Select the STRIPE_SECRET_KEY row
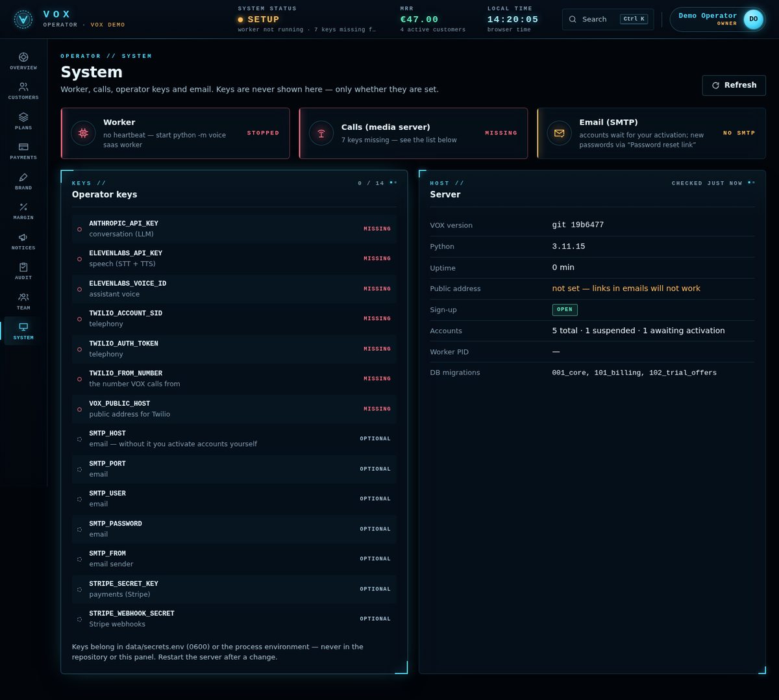The image size is (779, 700). coord(234,589)
